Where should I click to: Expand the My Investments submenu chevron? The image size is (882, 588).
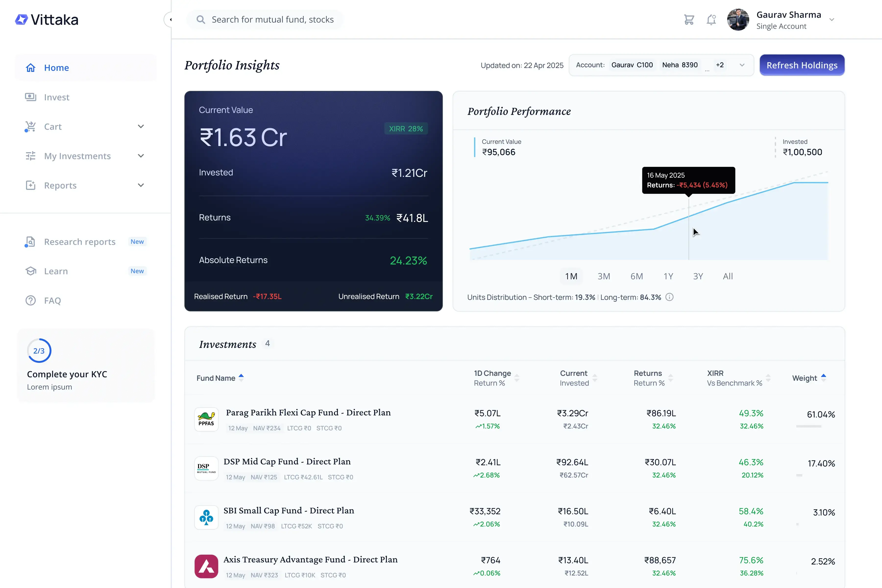pos(141,156)
